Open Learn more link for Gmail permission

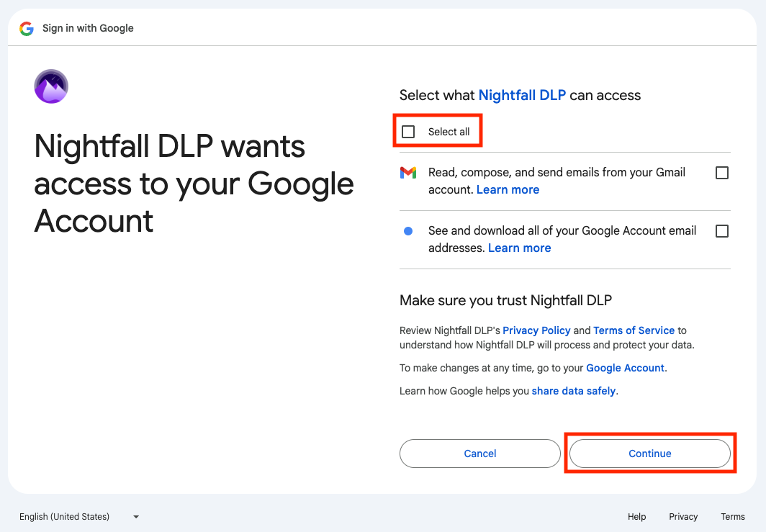[x=508, y=189]
